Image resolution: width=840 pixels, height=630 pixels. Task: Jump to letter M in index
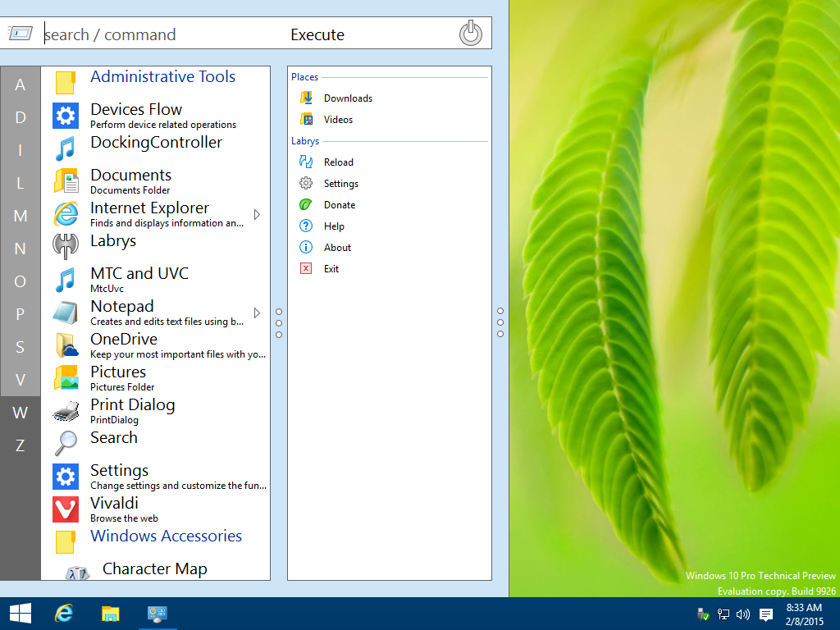21,216
